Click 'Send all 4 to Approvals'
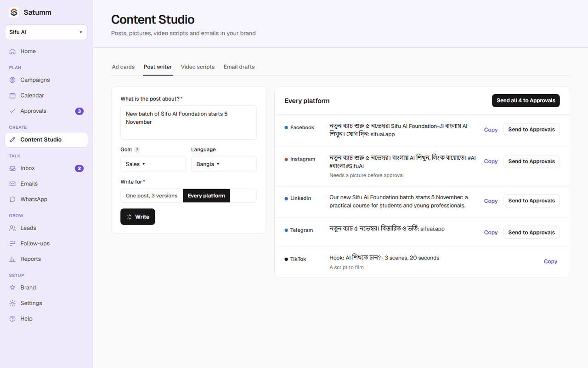 [x=526, y=101]
